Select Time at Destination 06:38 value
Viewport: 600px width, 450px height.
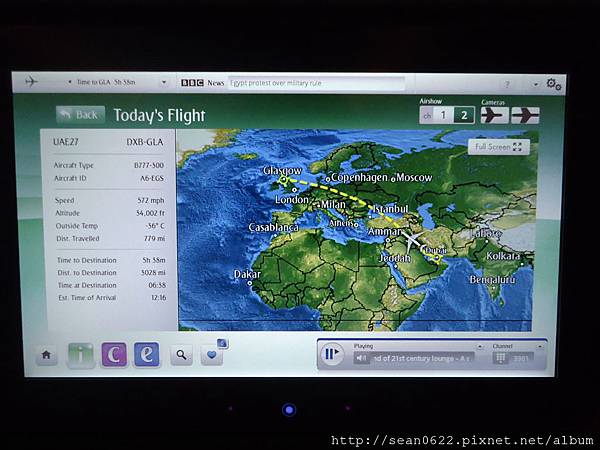click(x=157, y=285)
